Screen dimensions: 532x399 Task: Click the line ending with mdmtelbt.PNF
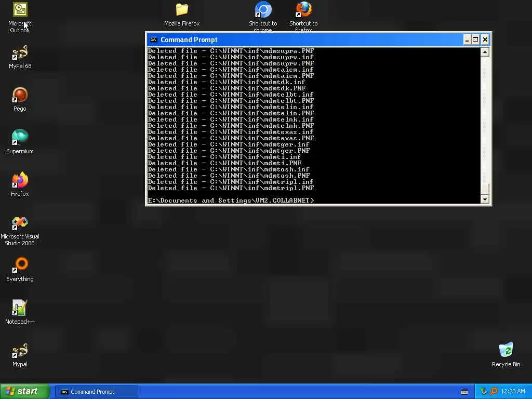coord(231,101)
